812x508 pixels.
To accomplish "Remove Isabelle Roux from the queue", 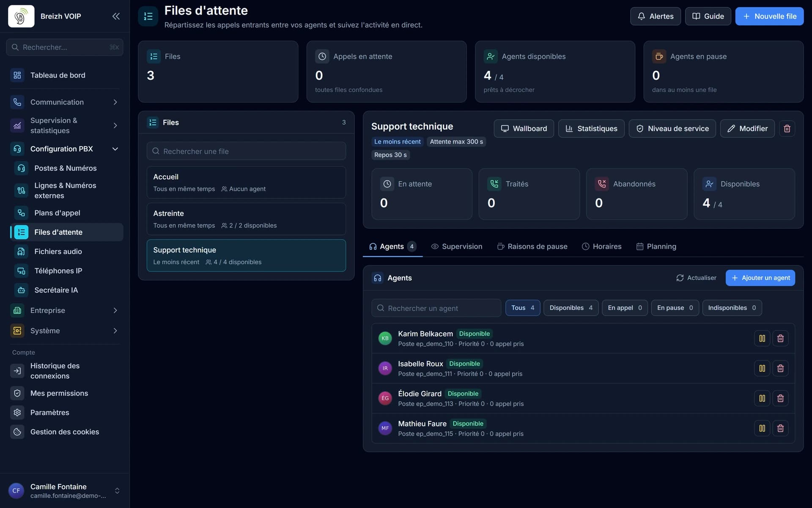I will pos(780,368).
